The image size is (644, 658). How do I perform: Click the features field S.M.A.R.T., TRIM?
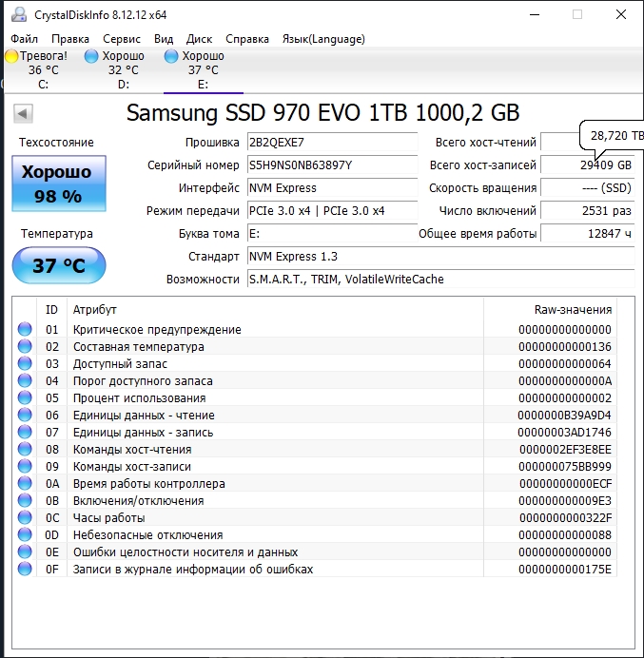(x=440, y=279)
